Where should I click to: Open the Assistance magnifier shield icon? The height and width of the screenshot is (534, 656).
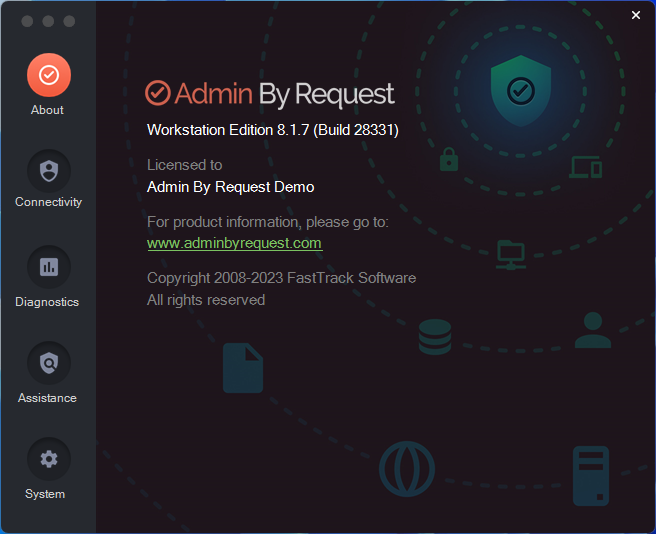pos(49,363)
